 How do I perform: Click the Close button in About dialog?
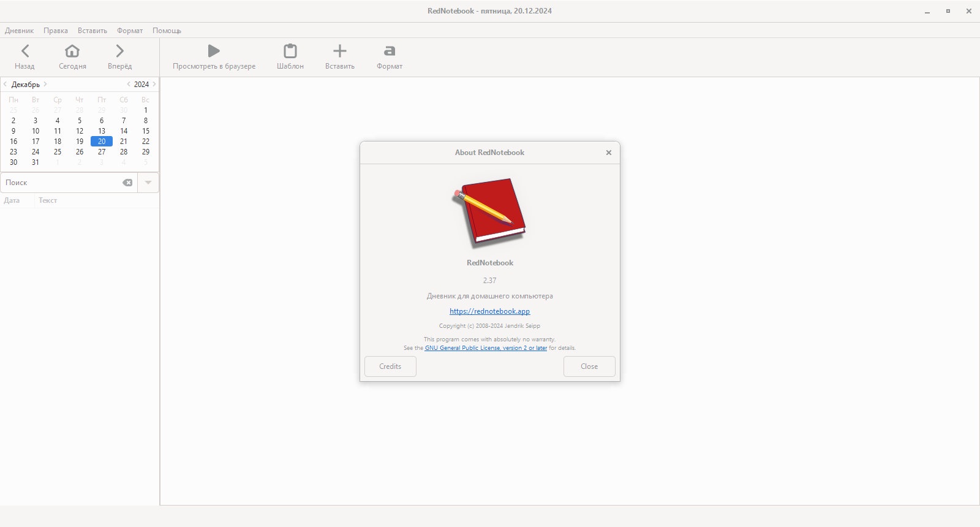[x=589, y=366]
